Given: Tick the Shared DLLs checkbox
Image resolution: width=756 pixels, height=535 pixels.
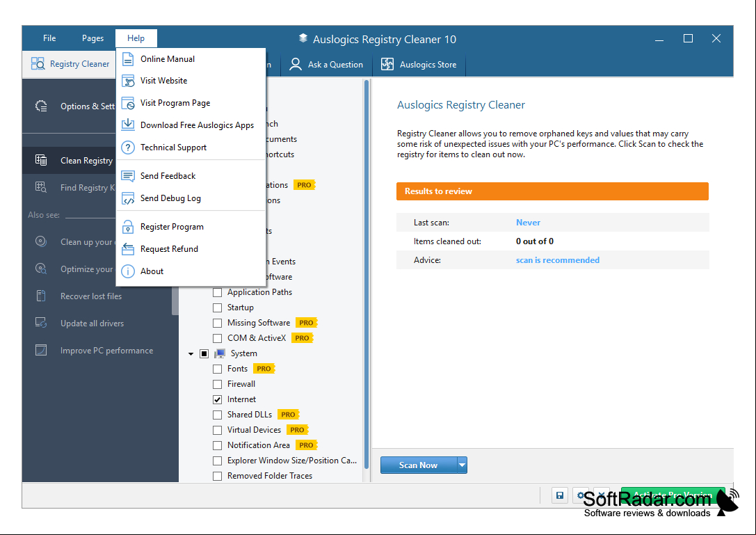Looking at the screenshot, I should pyautogui.click(x=218, y=415).
